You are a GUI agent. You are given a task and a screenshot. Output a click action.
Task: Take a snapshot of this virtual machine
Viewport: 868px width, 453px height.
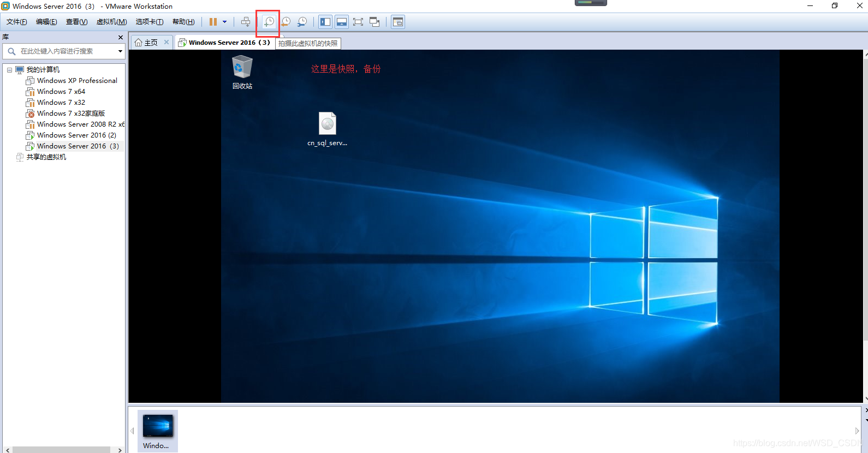pos(269,22)
